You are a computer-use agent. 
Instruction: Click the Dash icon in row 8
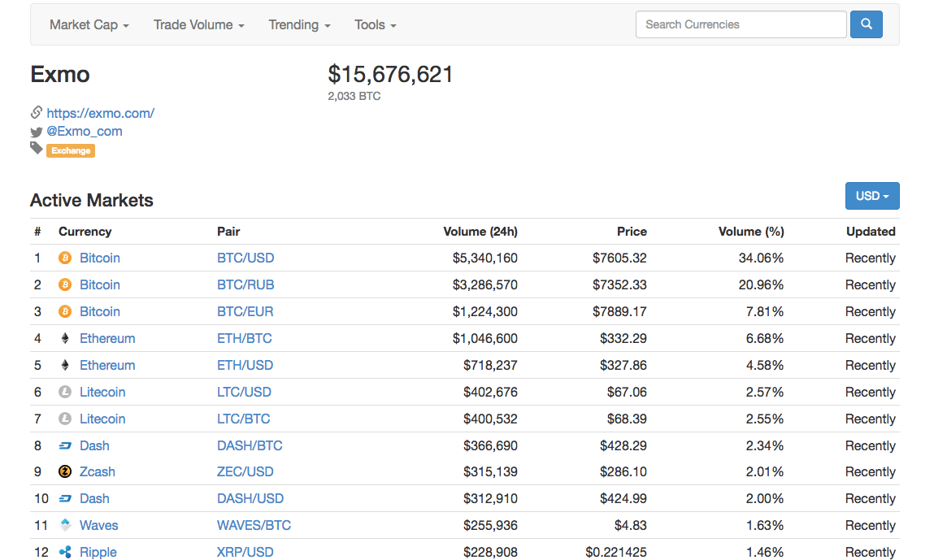[65, 445]
